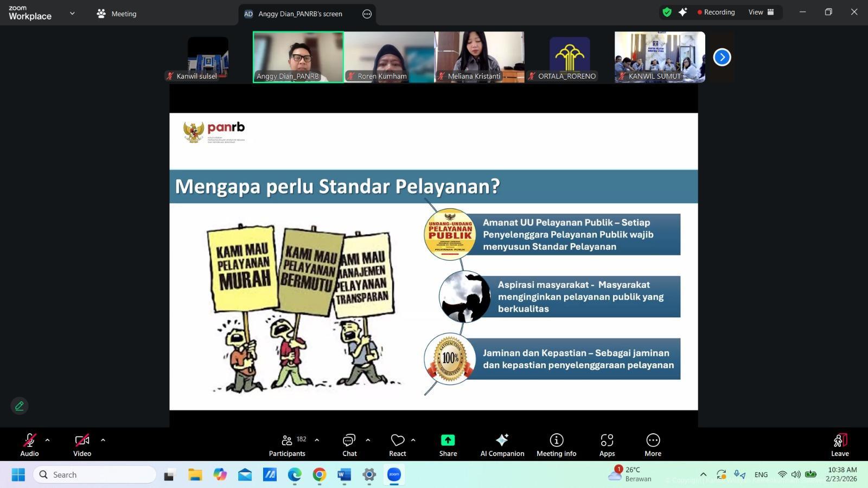Start your video camera
The width and height of the screenshot is (868, 488).
tap(81, 440)
